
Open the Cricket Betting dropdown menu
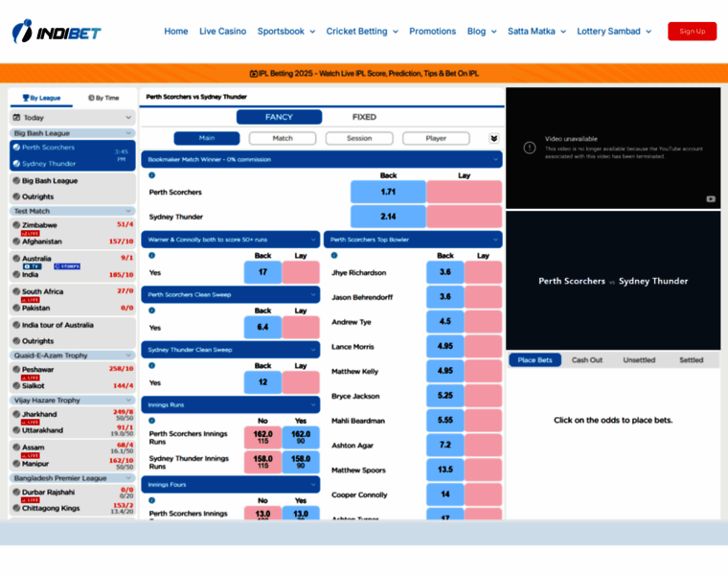pyautogui.click(x=362, y=31)
